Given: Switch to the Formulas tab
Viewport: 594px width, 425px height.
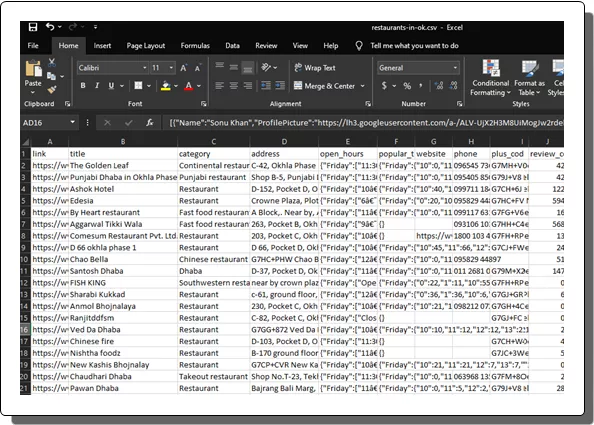Looking at the screenshot, I should [195, 45].
